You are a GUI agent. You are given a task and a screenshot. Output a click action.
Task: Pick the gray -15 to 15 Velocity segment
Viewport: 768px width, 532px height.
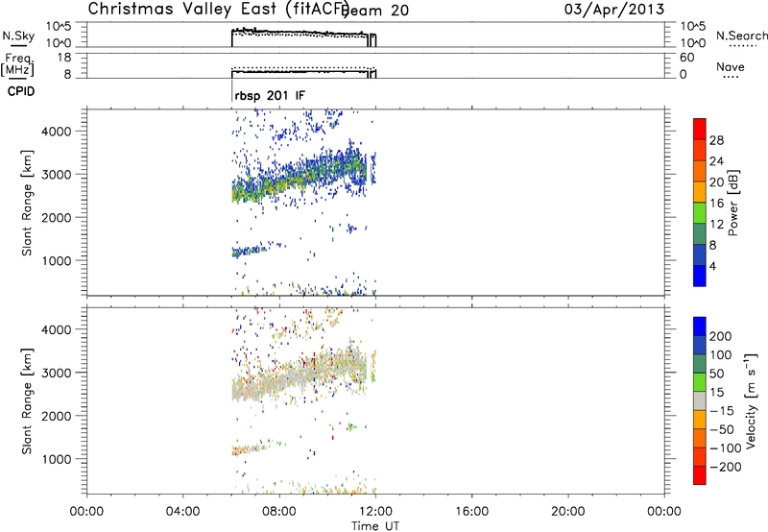click(x=700, y=400)
